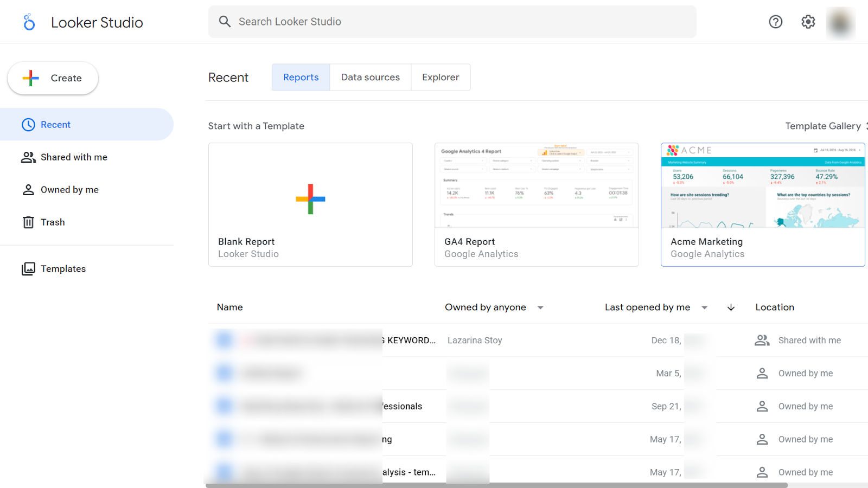Click the Recent clock icon in sidebar

coord(28,125)
